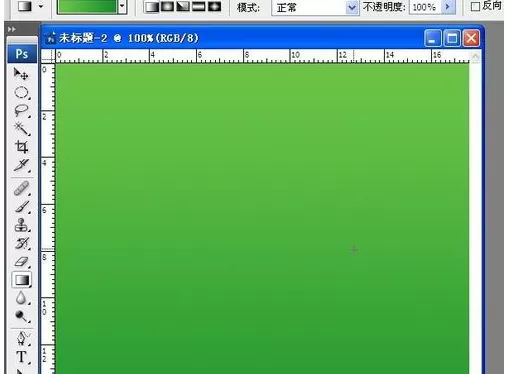
Task: Select the Crop tool
Action: click(x=21, y=147)
